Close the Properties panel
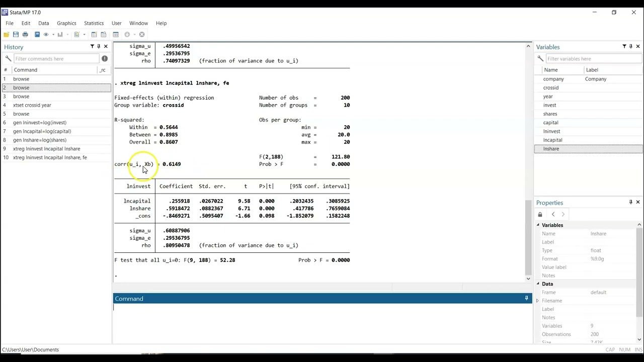 point(638,202)
